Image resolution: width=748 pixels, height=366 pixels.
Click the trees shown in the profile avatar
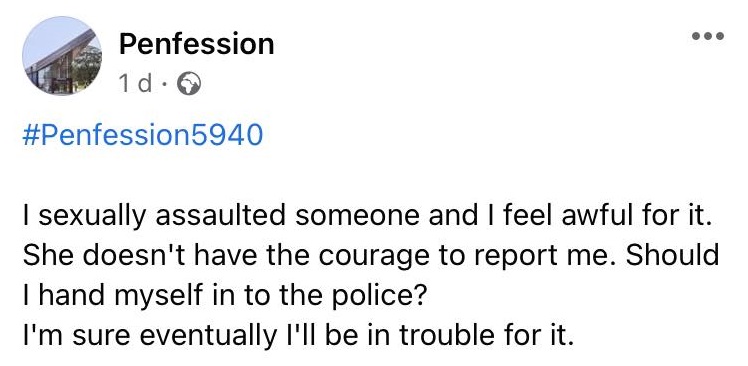(x=87, y=66)
